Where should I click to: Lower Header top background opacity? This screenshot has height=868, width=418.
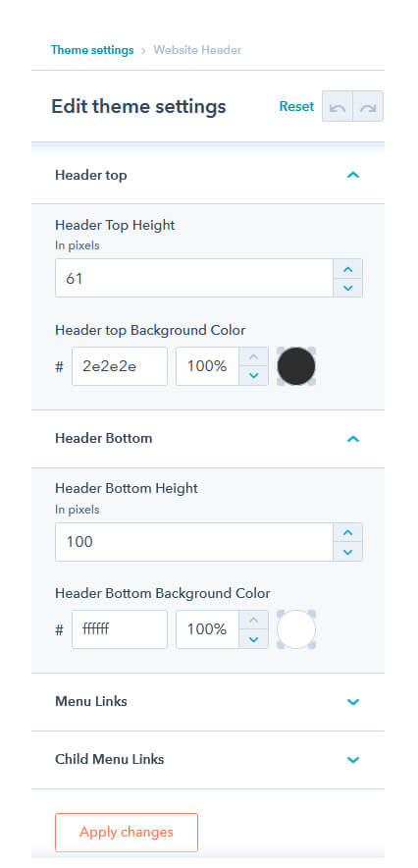coord(254,375)
